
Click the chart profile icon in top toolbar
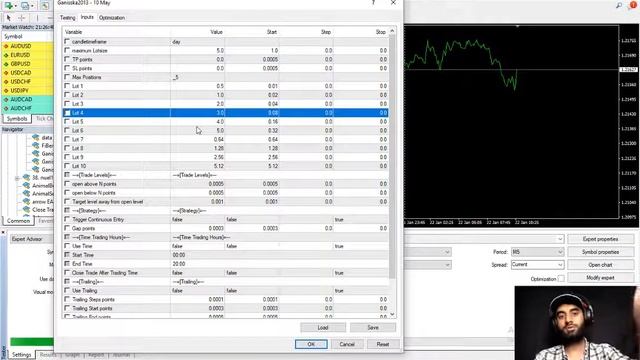tap(25, 6)
